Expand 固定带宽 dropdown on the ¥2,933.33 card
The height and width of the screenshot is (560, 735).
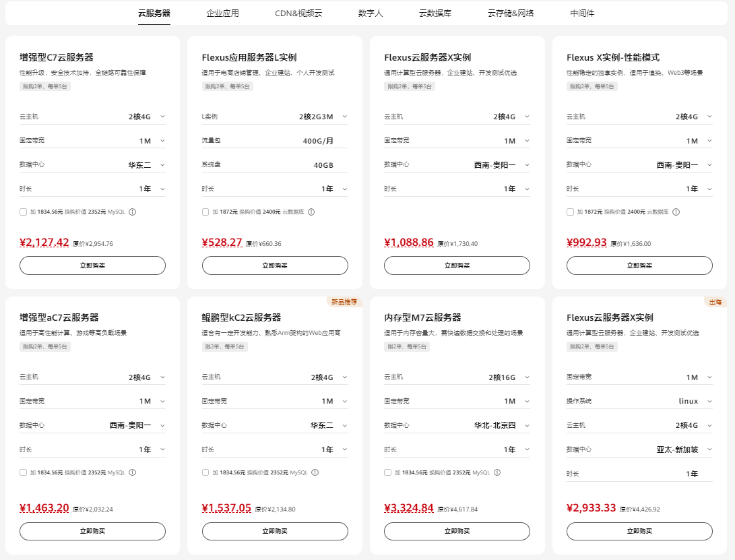click(x=639, y=377)
